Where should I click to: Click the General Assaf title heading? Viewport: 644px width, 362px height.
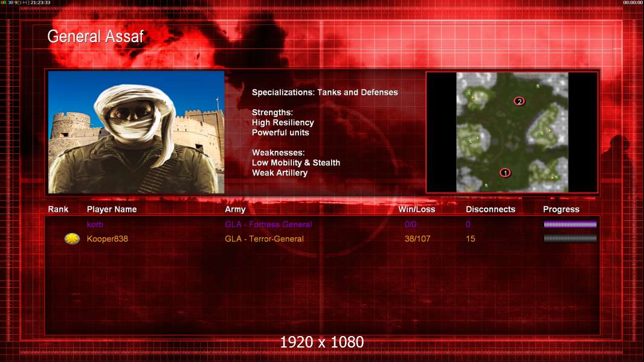tap(95, 36)
